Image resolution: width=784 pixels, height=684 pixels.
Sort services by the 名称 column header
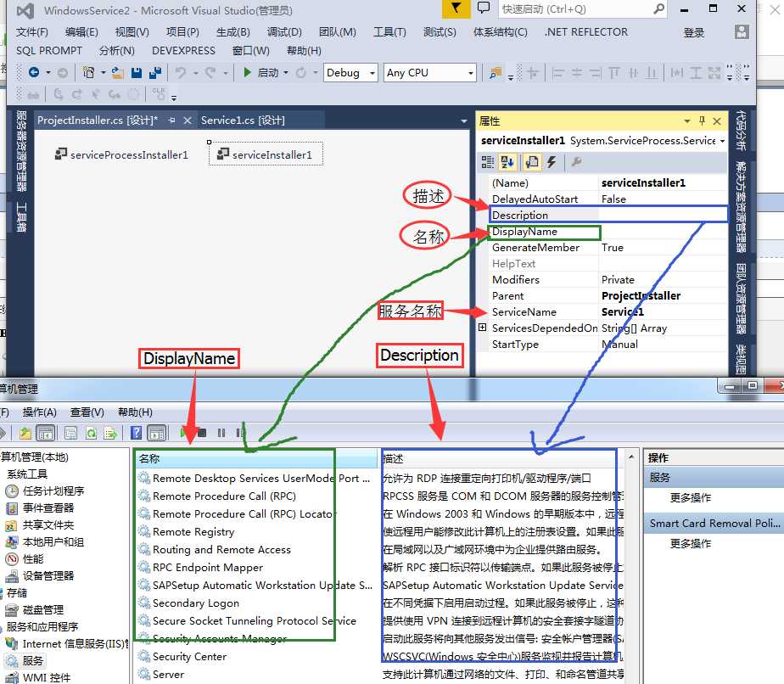(256, 458)
